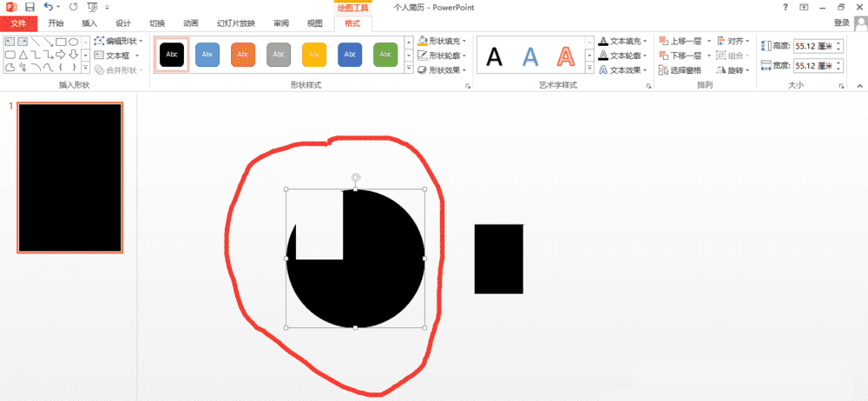Screen dimensions: 868x401
Task: Apply the blue A WordArt style
Action: [x=530, y=56]
